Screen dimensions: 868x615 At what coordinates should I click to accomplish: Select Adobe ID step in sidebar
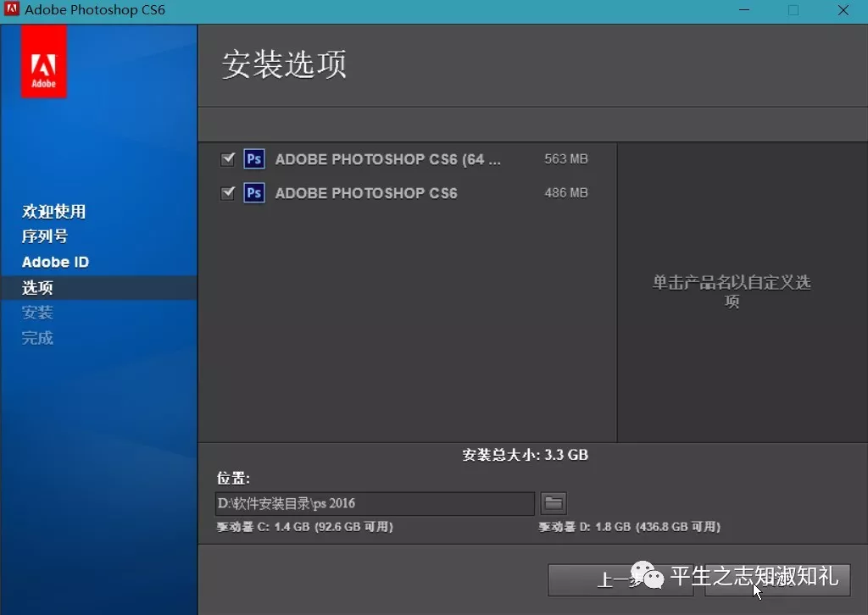[x=55, y=262]
